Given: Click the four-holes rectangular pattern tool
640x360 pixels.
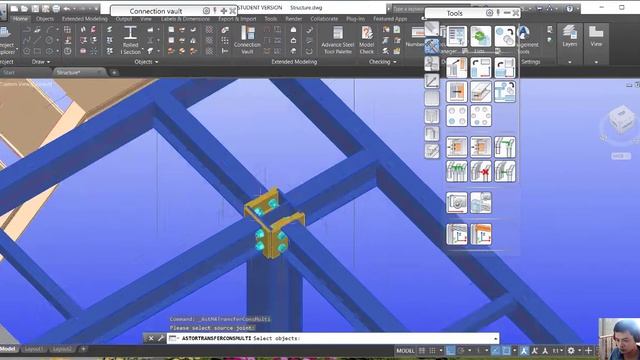Looking at the screenshot, I should 457,116.
